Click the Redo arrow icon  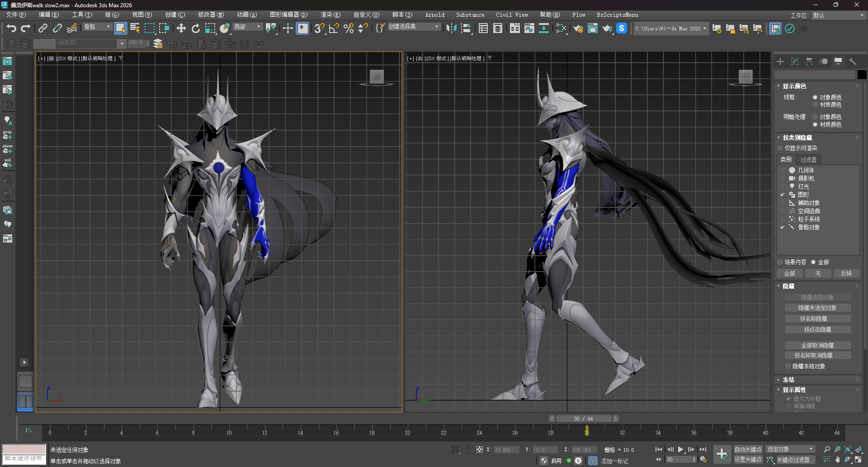pos(26,28)
